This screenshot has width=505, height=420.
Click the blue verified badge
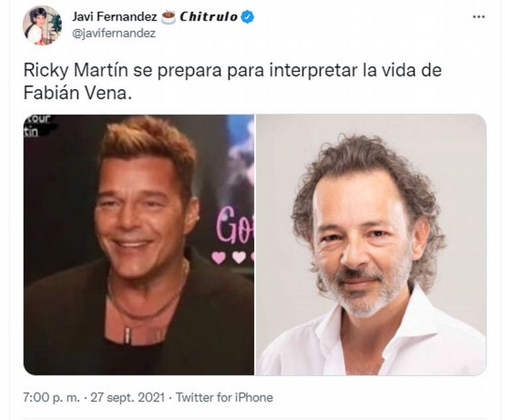click(x=247, y=17)
